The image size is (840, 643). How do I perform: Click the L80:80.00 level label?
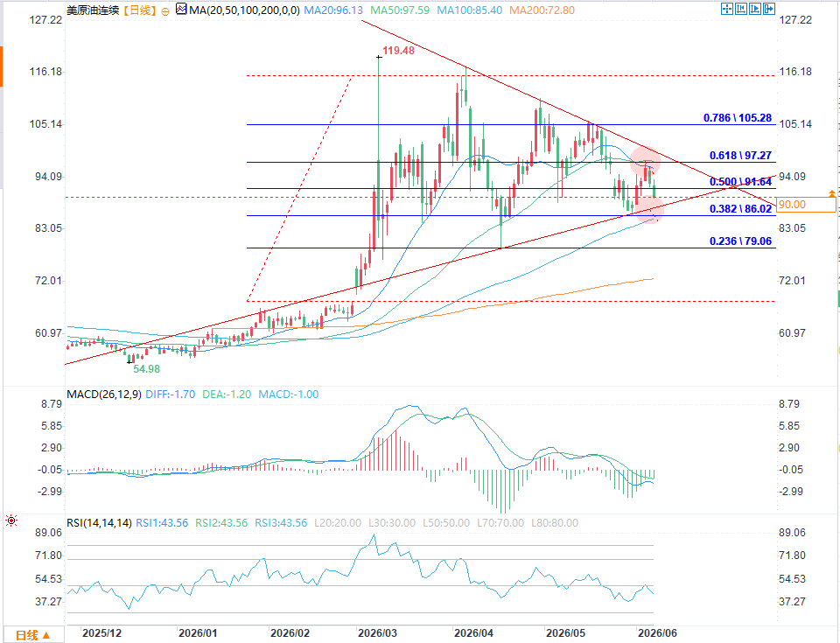pos(555,523)
